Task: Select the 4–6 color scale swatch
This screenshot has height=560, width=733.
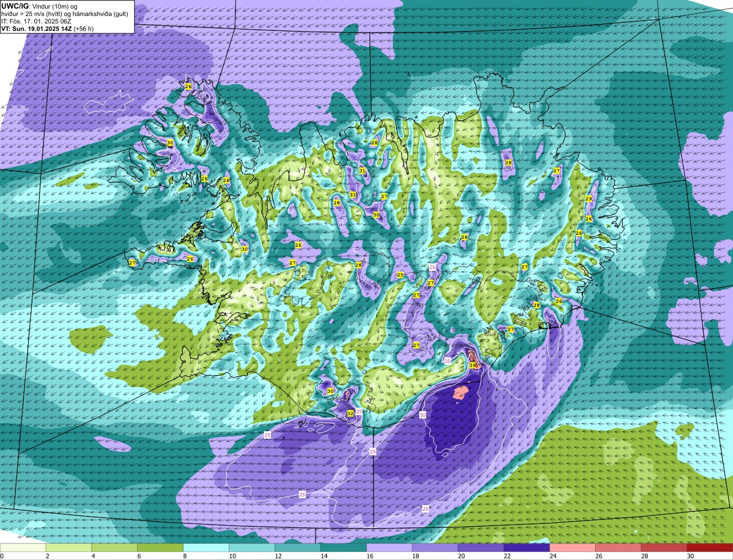Action: pos(115,548)
